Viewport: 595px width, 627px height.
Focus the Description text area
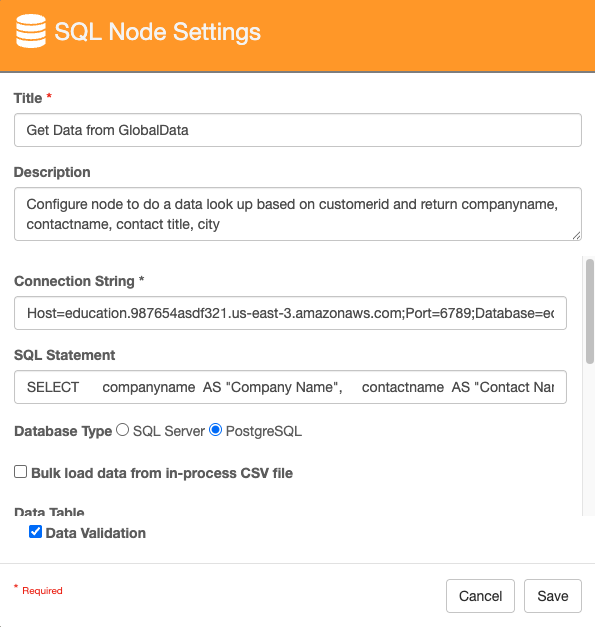tap(298, 214)
